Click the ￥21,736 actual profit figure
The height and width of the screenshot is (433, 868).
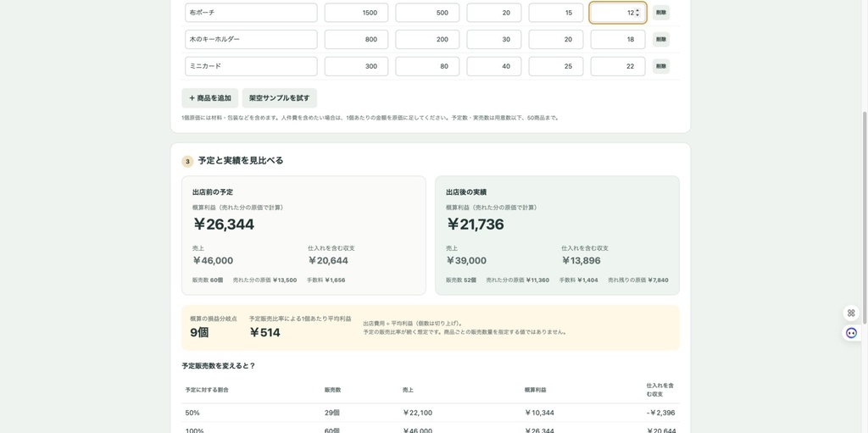[475, 225]
